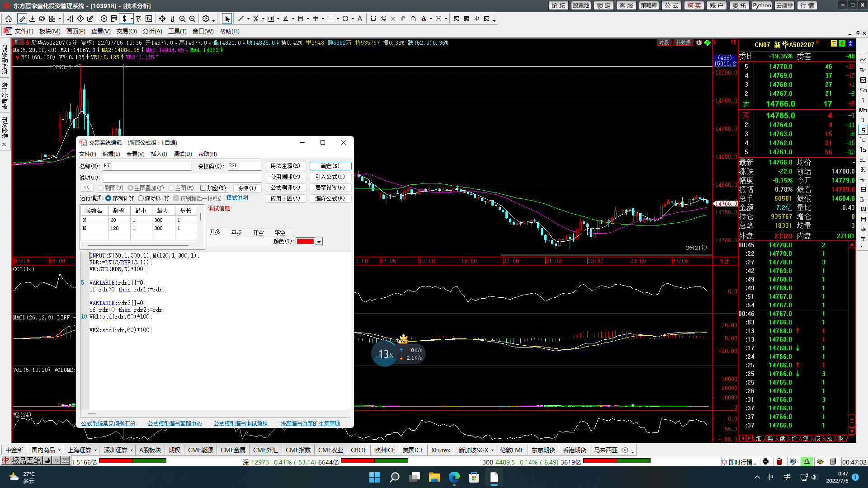Pick the ellipse drawing tool
868x488 pixels.
(345, 19)
